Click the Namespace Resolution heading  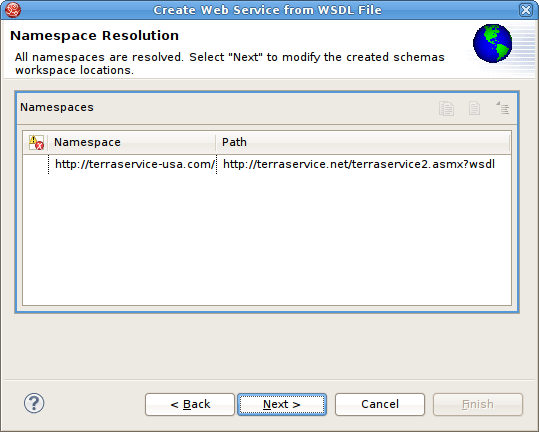coord(95,36)
